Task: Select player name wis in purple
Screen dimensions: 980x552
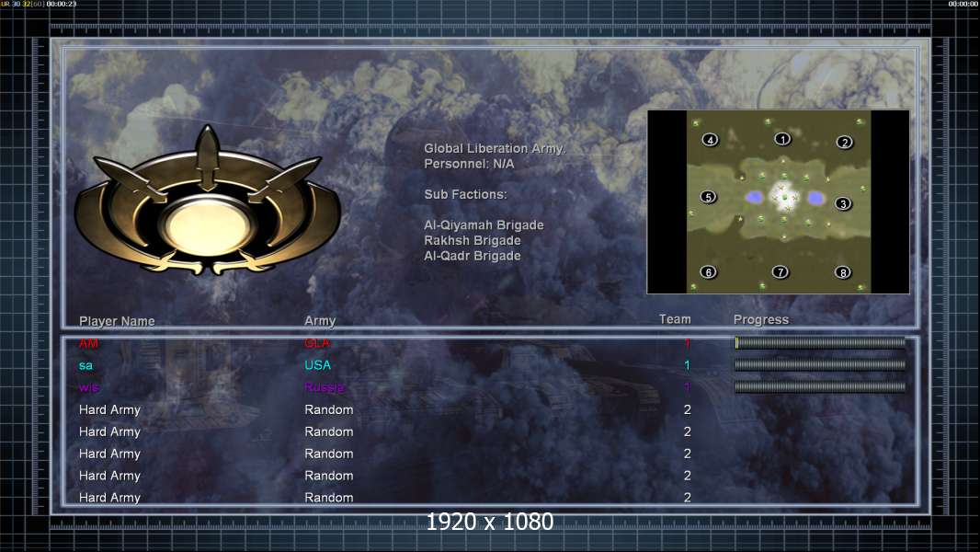Action: (88, 387)
